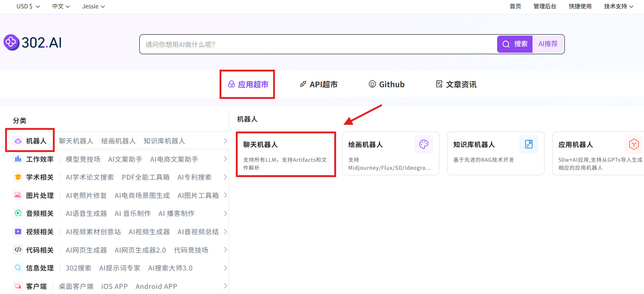644x294 pixels.
Task: Open 快捷使用 in top navigation
Action: 580,6
